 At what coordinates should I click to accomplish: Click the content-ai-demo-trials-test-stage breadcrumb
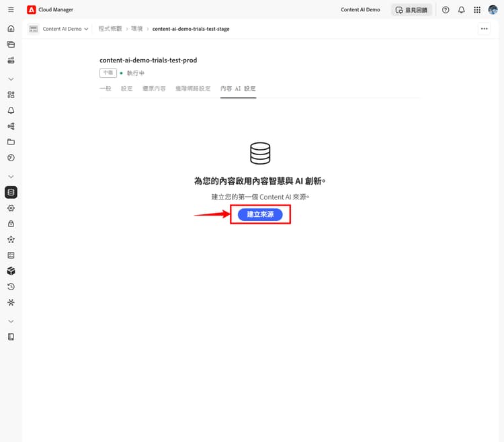coord(191,29)
